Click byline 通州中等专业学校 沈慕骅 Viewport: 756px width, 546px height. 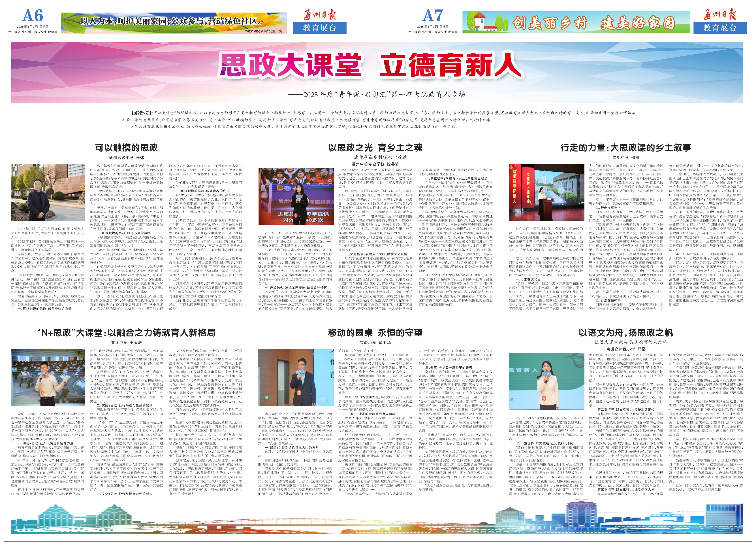click(375, 164)
